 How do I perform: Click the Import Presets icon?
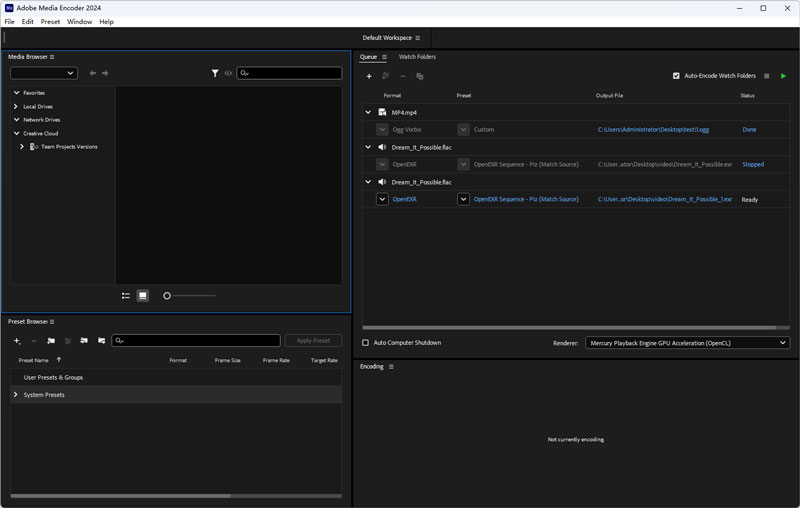pos(84,341)
